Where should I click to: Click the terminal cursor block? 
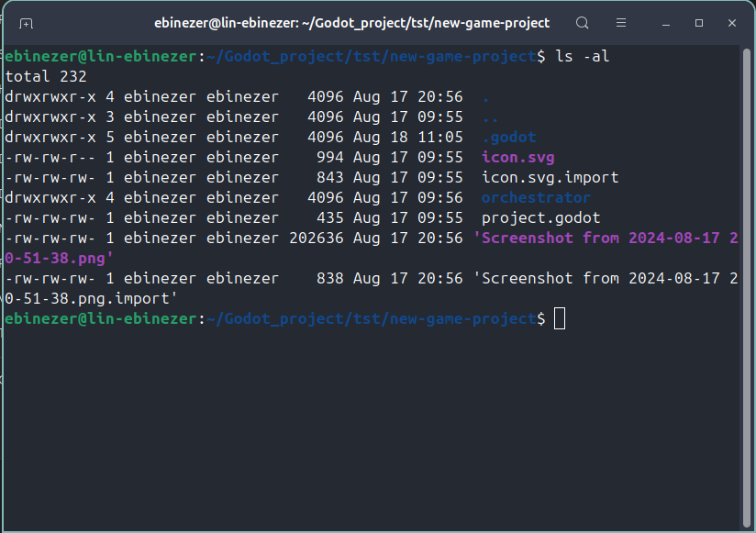pyautogui.click(x=558, y=318)
